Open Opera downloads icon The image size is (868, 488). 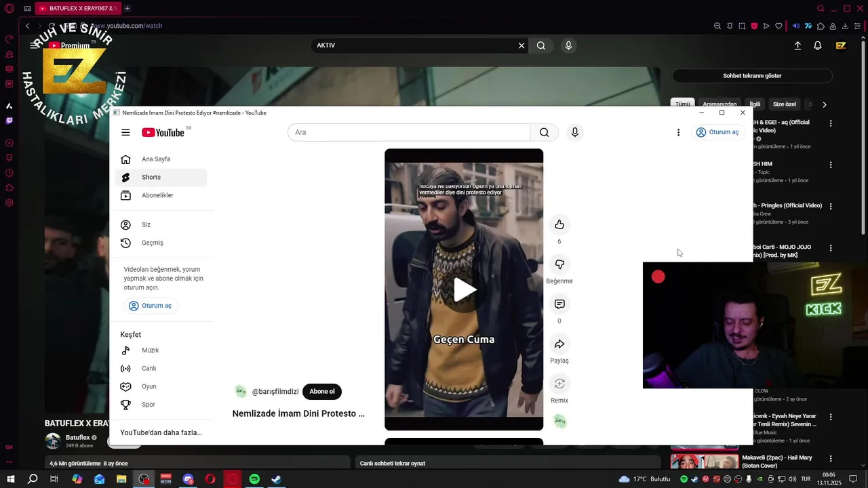(845, 26)
